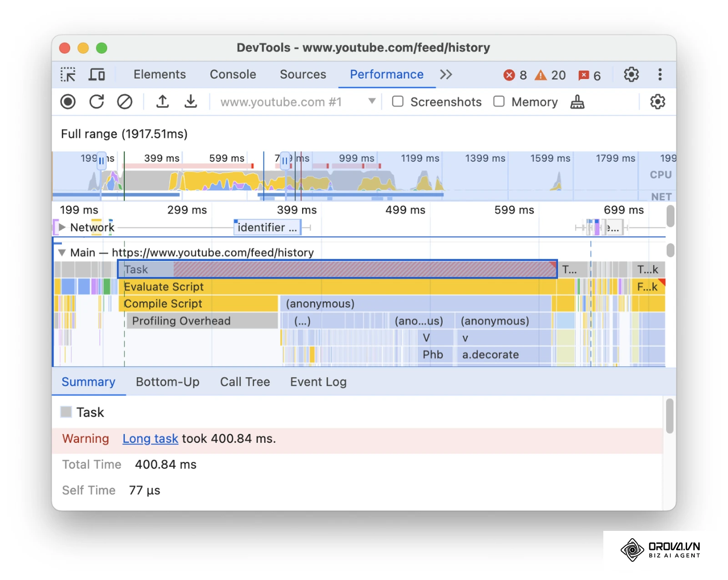Select the Evaluate Script flame bar

click(x=338, y=287)
